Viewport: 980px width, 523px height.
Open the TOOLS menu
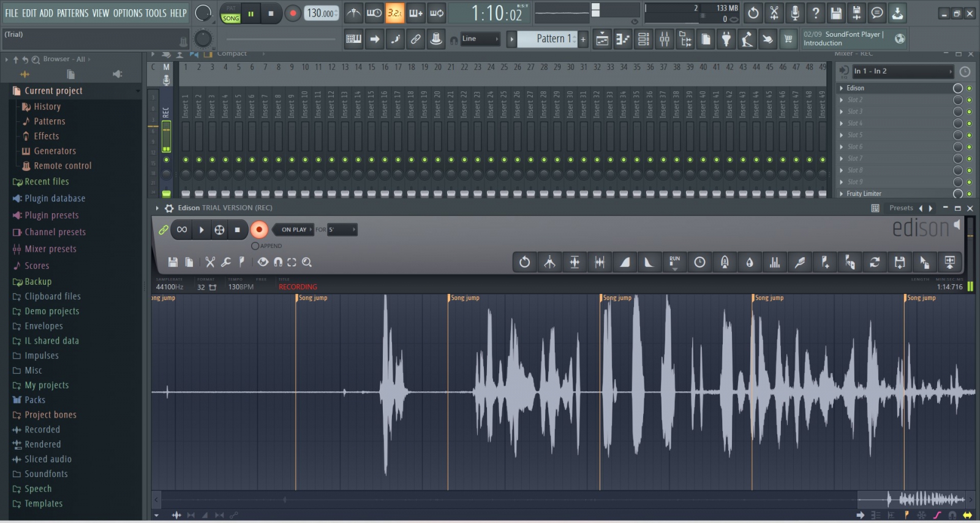click(156, 13)
